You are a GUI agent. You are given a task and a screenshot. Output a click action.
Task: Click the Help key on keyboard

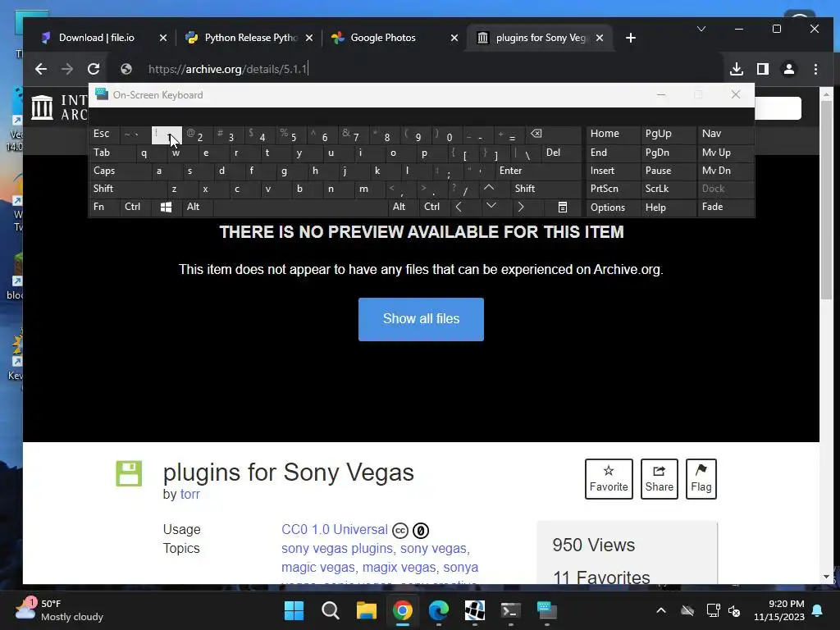point(669,207)
